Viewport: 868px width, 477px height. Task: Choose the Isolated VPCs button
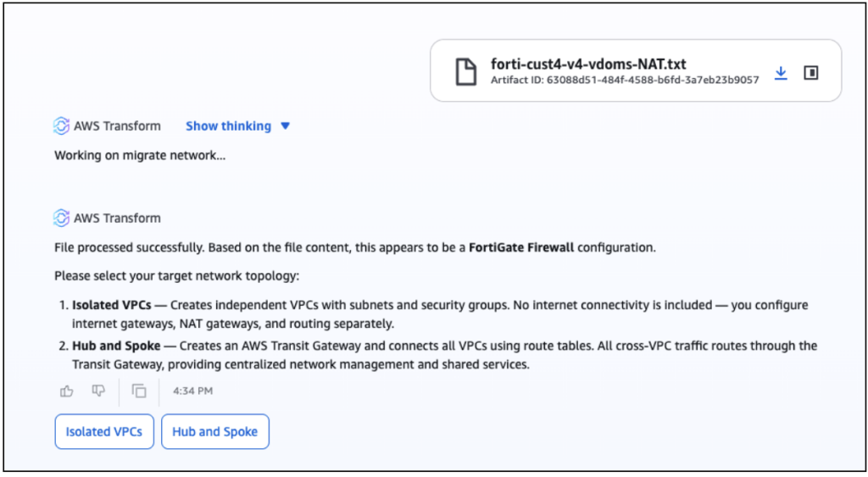(x=104, y=431)
